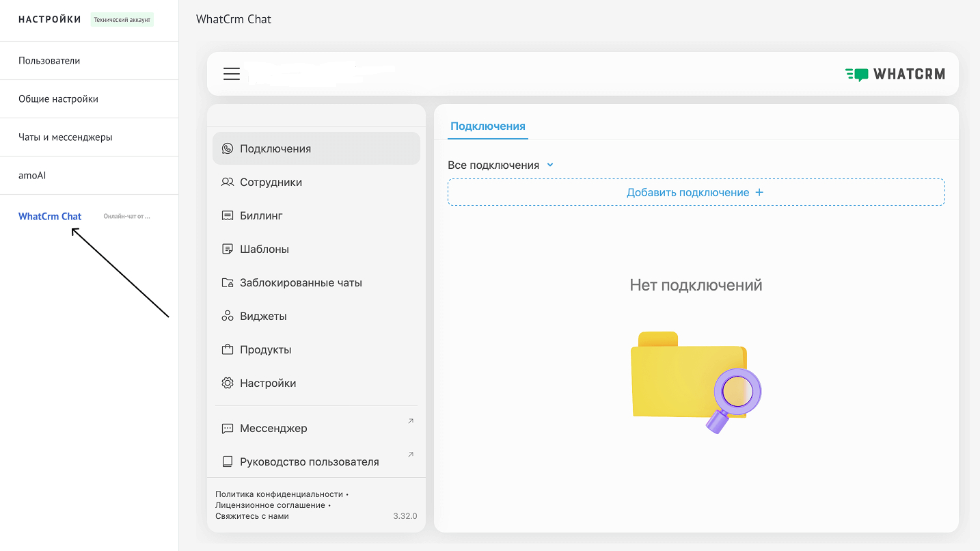The image size is (980, 551).
Task: Click the Настройки gear icon
Action: tap(228, 383)
